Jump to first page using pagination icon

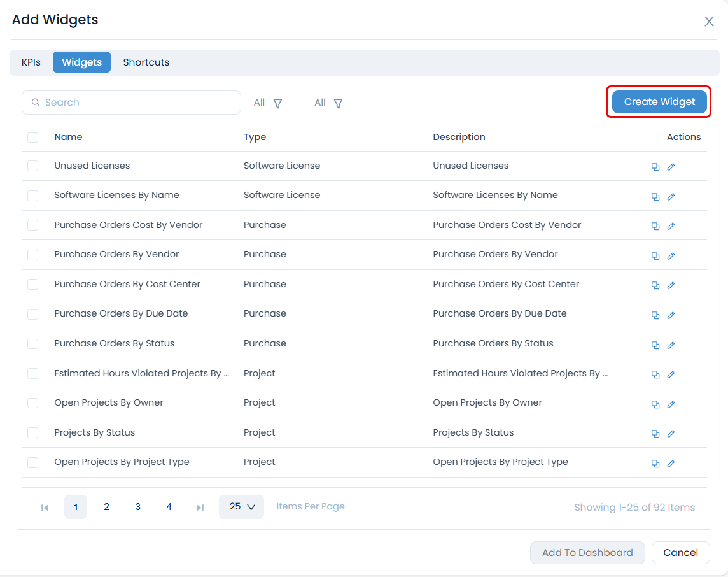point(44,507)
